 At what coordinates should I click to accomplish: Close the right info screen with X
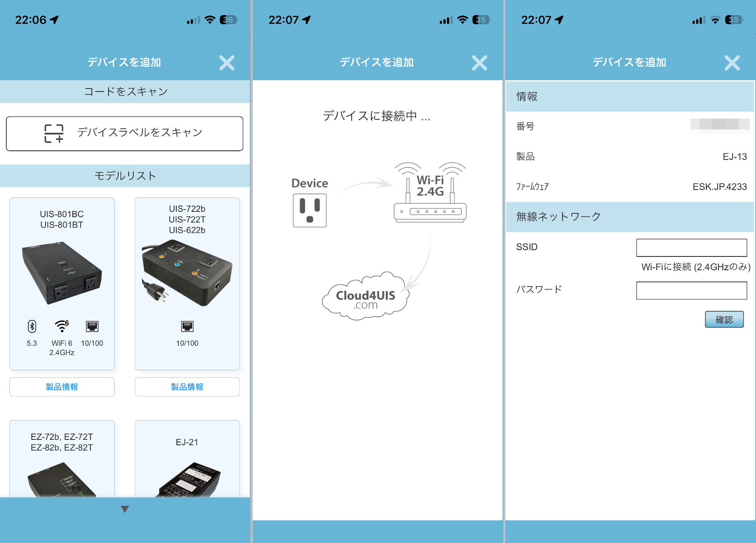[732, 63]
